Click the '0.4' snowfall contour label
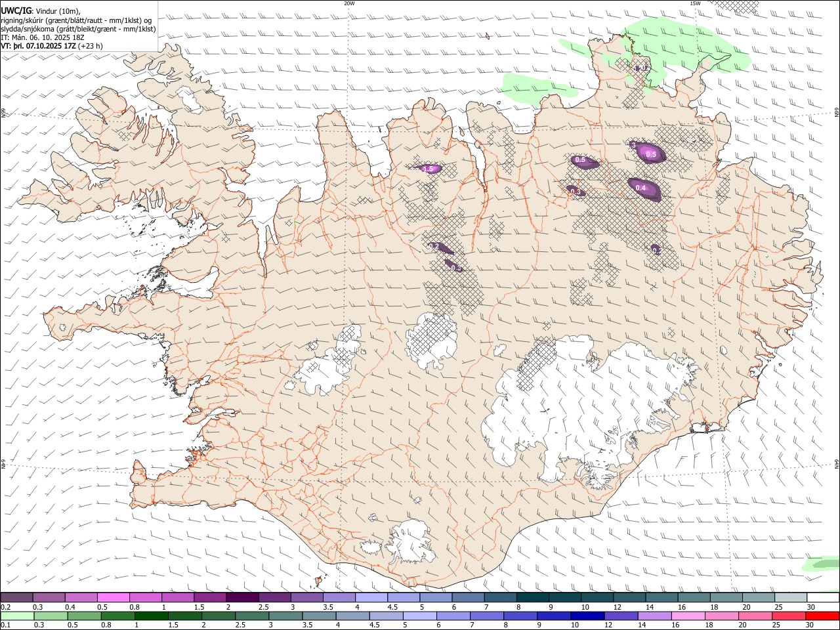840x630 pixels. pos(640,188)
